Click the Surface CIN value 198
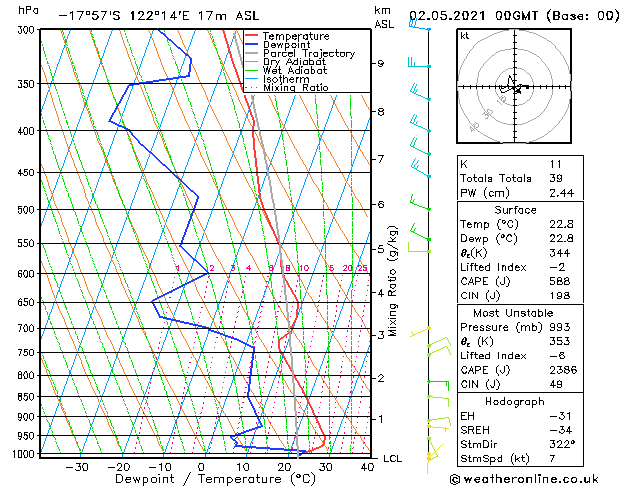The height and width of the screenshot is (486, 629). coord(560,296)
